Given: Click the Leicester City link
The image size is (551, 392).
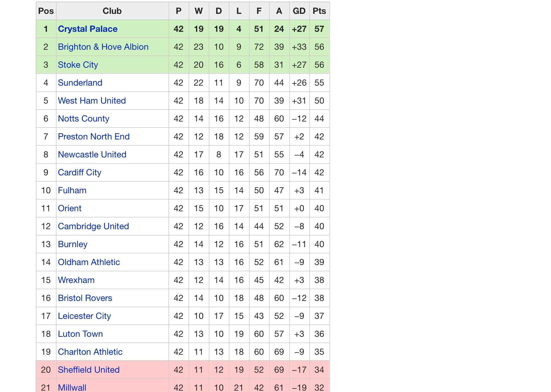Looking at the screenshot, I should pyautogui.click(x=84, y=316).
